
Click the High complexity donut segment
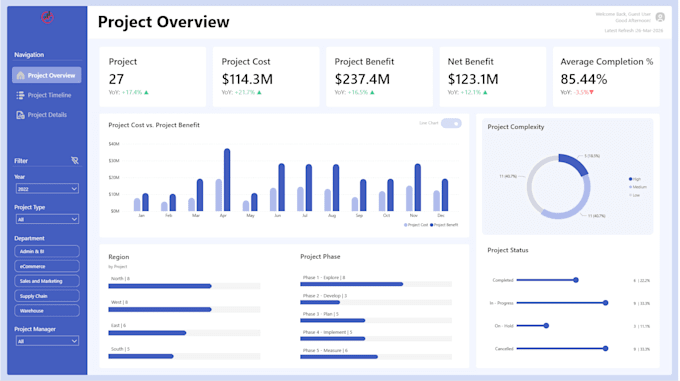coord(574,164)
